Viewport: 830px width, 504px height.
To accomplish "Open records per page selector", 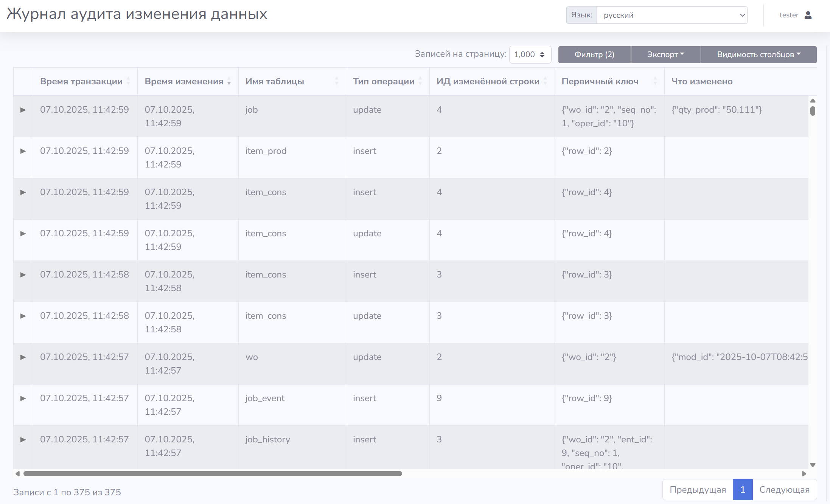I will tap(530, 54).
